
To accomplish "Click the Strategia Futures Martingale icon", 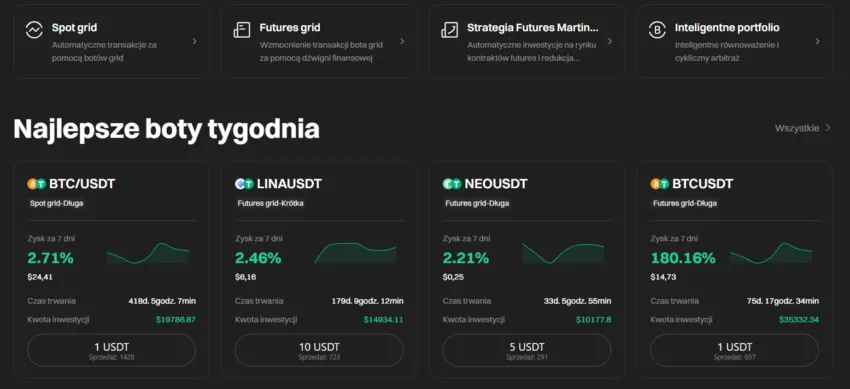I will [x=449, y=29].
